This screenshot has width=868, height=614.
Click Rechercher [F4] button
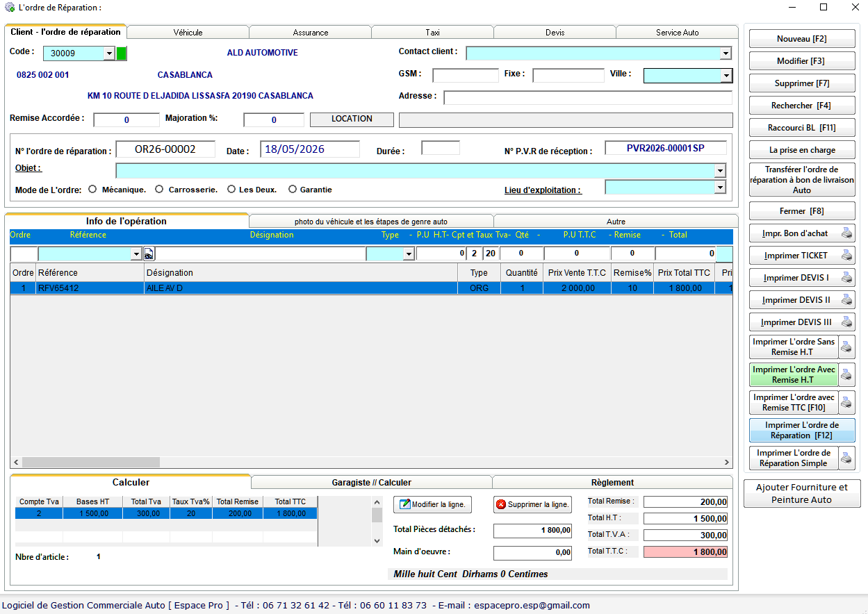click(x=801, y=106)
